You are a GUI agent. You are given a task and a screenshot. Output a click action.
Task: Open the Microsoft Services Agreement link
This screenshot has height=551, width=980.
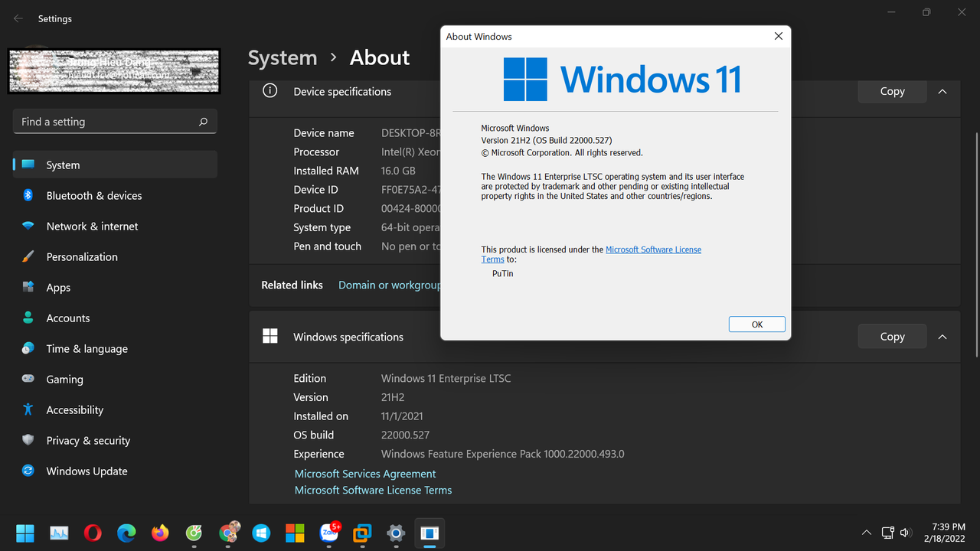(x=365, y=474)
